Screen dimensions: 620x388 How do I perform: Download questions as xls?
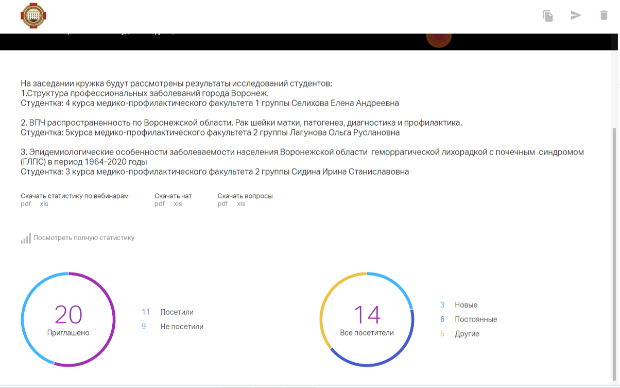point(241,204)
